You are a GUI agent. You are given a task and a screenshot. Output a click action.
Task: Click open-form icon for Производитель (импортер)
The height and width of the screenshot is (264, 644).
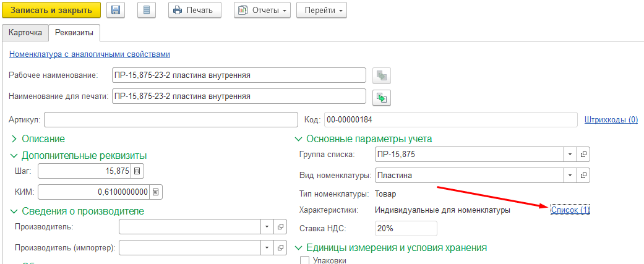280,248
